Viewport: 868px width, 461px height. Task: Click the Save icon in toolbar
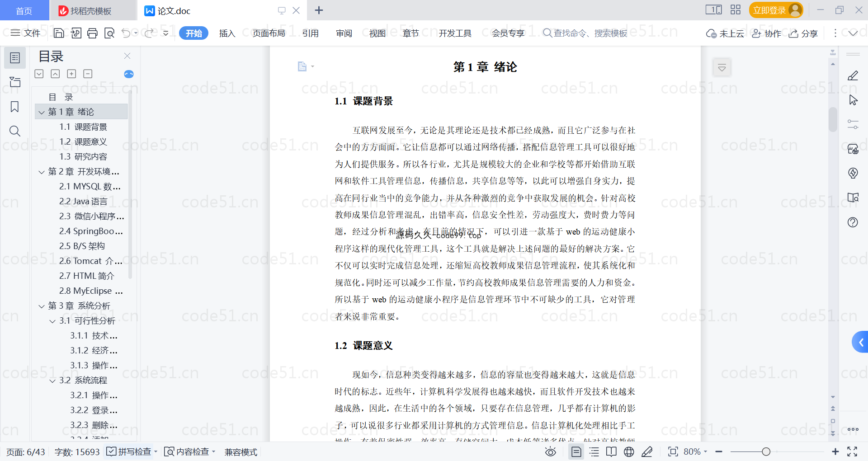59,33
